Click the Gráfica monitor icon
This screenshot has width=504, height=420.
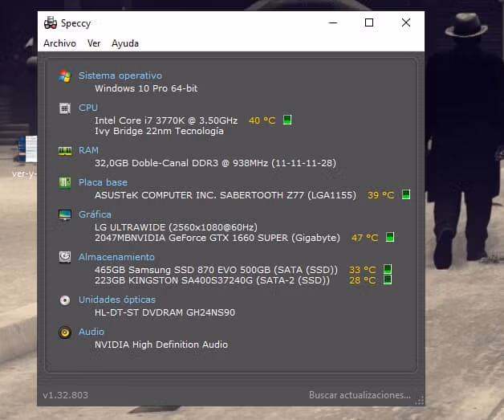[x=65, y=215]
